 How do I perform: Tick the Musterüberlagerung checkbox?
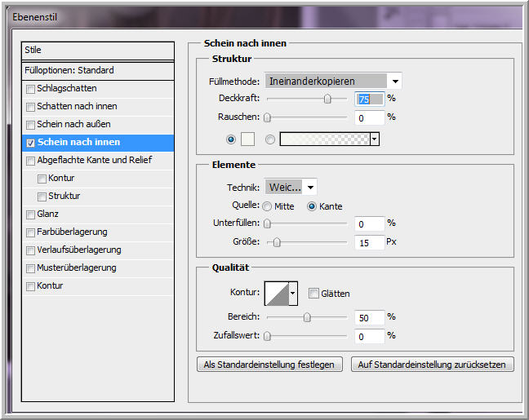[x=30, y=268]
